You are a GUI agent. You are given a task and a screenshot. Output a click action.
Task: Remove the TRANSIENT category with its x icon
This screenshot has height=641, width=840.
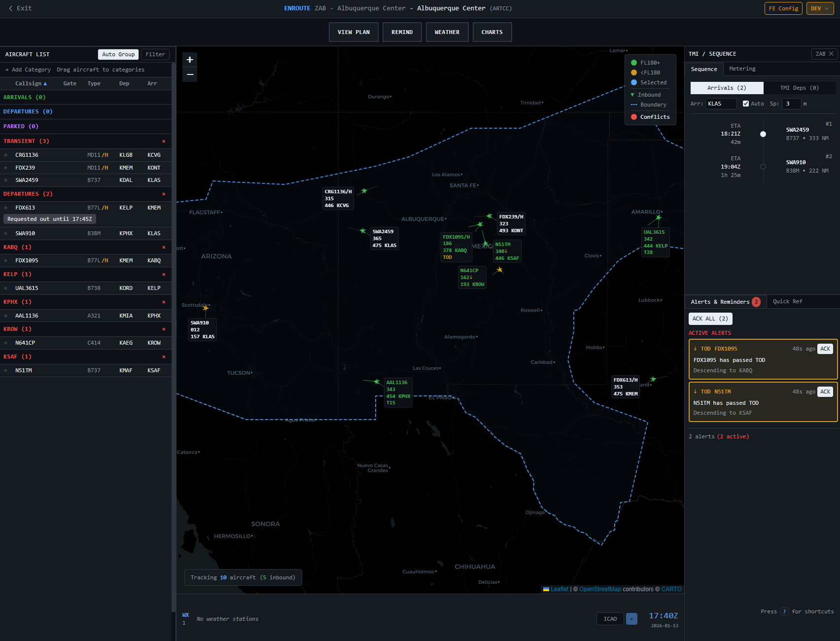[164, 141]
